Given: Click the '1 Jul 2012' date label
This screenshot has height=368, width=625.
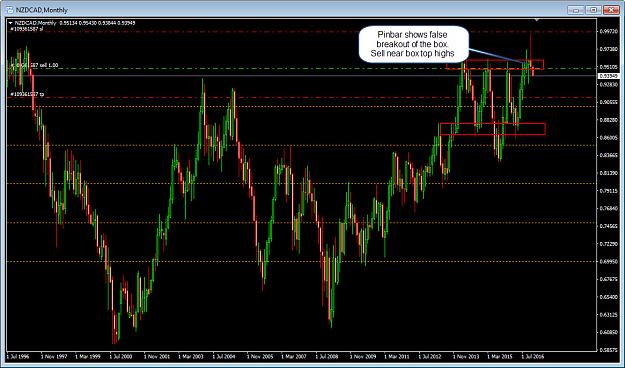Looking at the screenshot, I should click(x=430, y=356).
